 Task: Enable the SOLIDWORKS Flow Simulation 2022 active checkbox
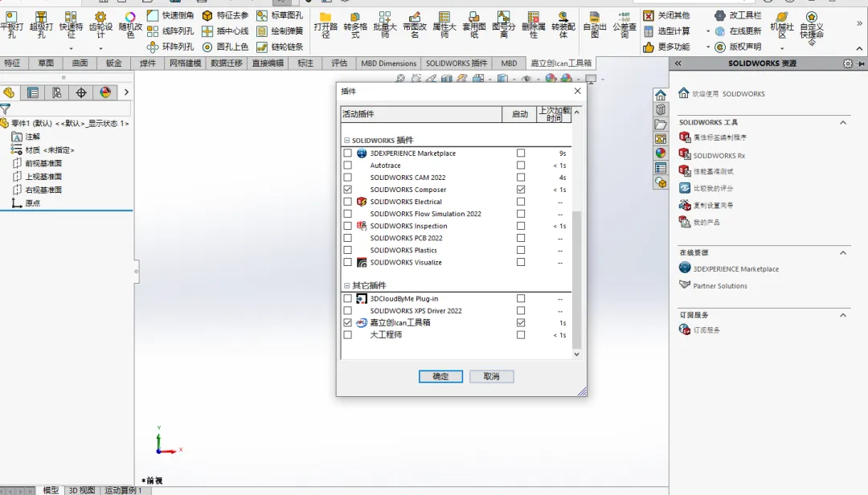click(348, 214)
